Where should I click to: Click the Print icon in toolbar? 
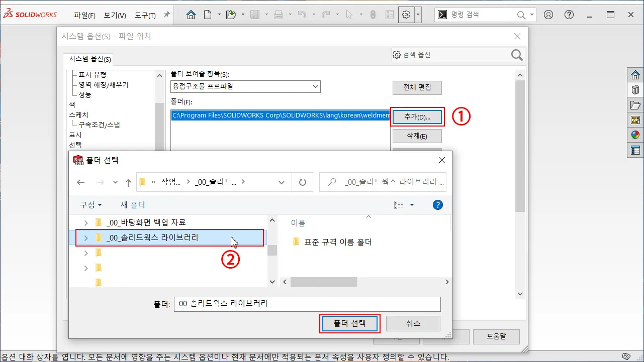click(279, 15)
